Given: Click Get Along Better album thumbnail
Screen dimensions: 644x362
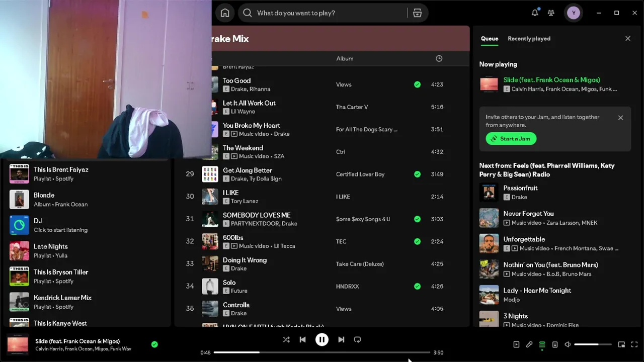Looking at the screenshot, I should coord(210,174).
